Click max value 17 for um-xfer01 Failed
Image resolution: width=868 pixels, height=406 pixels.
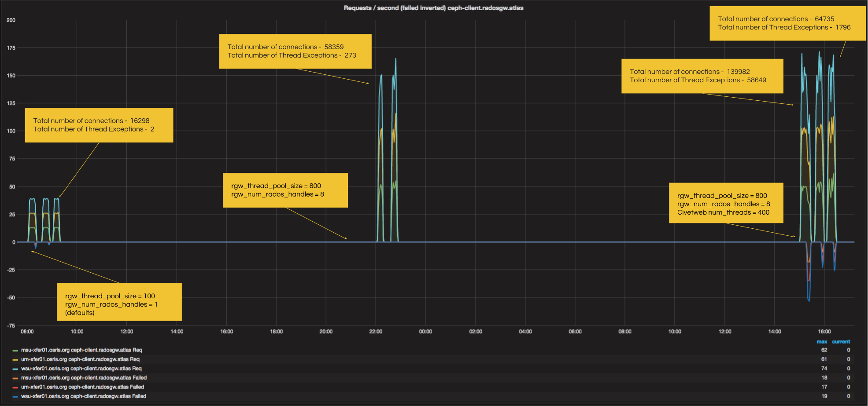tap(824, 387)
